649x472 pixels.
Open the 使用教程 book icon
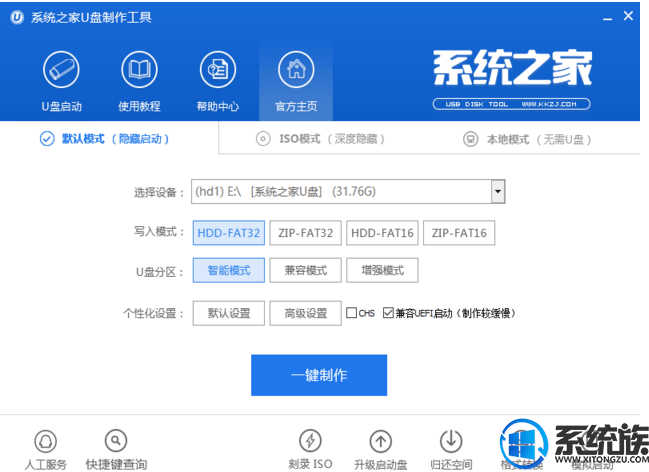[x=139, y=70]
